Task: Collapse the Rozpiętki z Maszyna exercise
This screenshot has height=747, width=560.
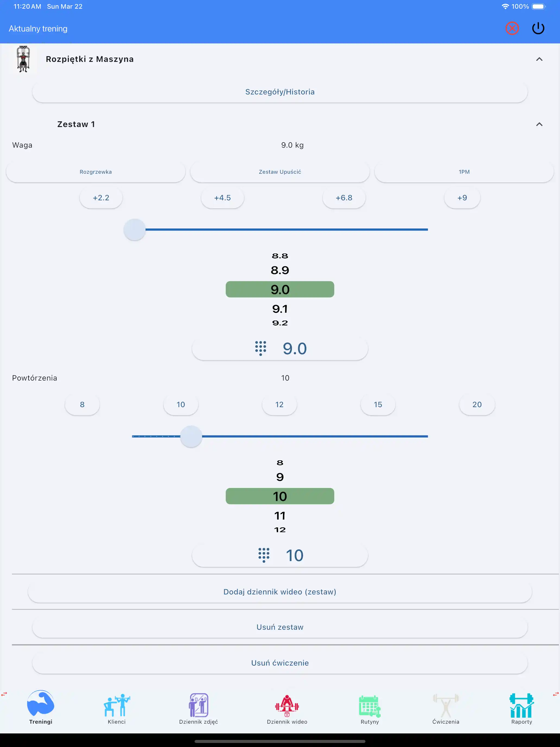Action: coord(539,59)
